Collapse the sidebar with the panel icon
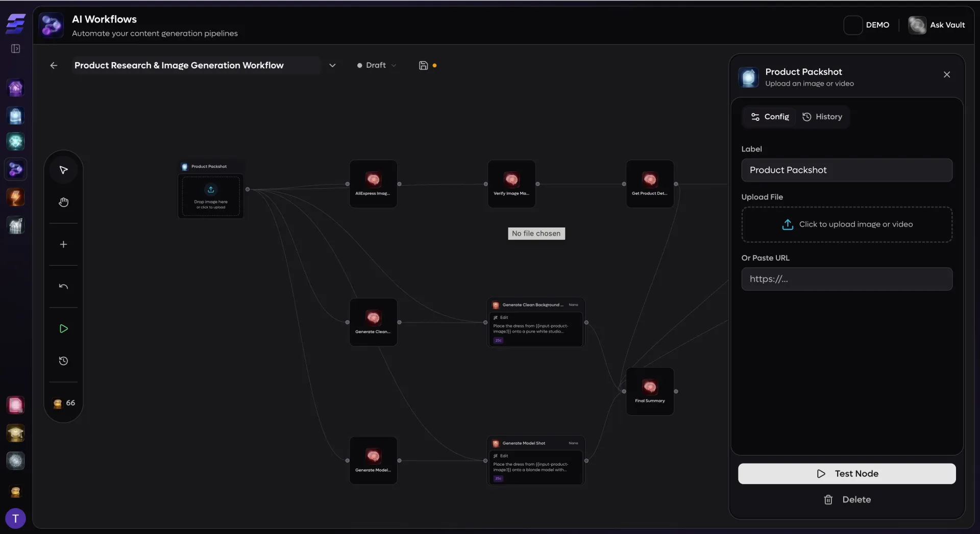This screenshot has height=534, width=980. coord(15,48)
